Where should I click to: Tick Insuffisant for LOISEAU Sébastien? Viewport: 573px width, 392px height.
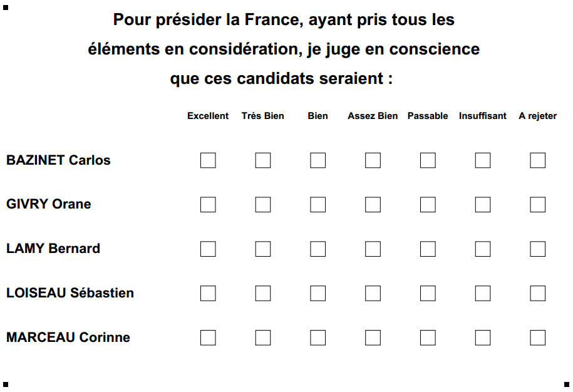tap(483, 294)
